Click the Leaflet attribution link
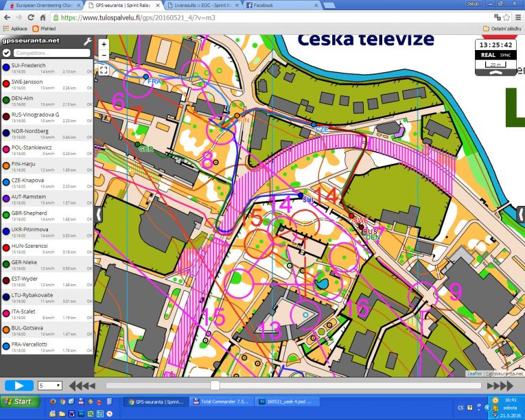This screenshot has height=420, width=525. coord(474,373)
